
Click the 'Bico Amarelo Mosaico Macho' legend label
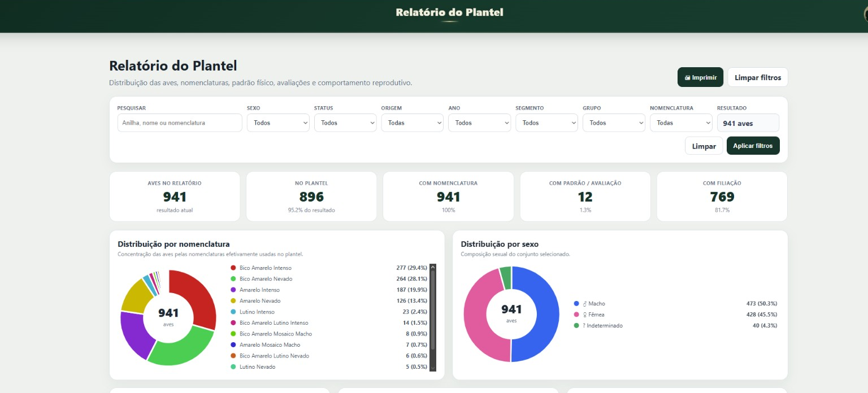276,334
